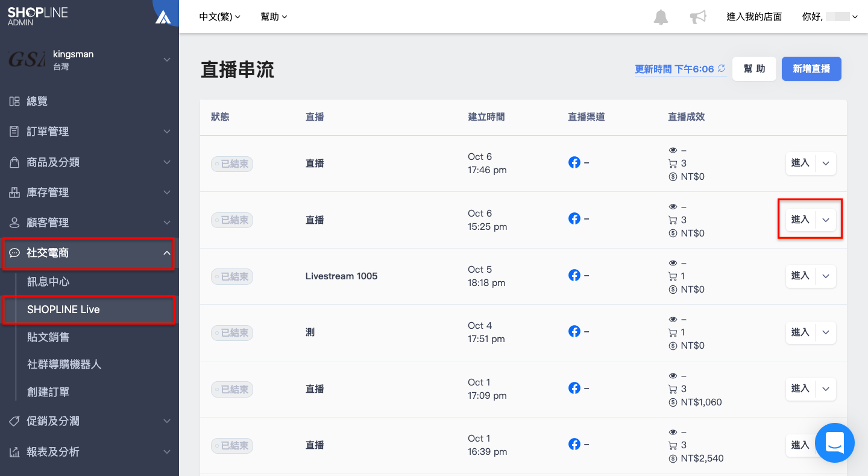Screen dimensions: 868x476
Task: Open dropdown arrow next to 進入 for Livestream 1005
Action: [826, 276]
